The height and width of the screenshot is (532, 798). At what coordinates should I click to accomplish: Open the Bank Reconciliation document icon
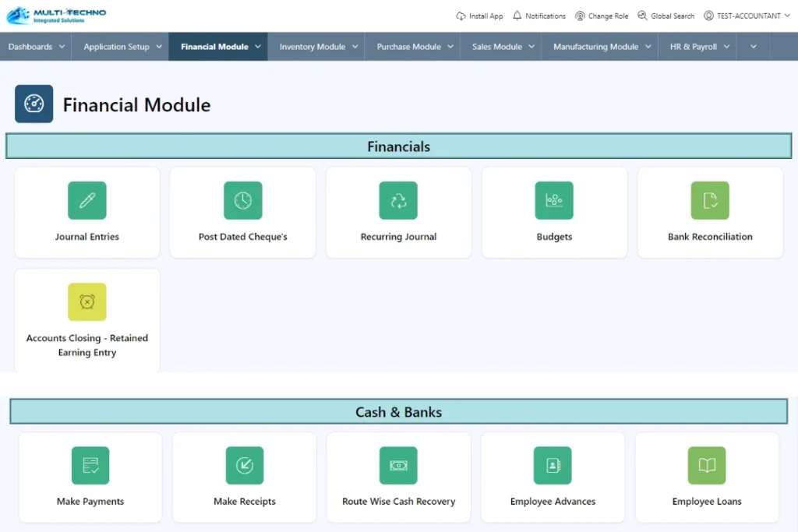pyautogui.click(x=710, y=200)
